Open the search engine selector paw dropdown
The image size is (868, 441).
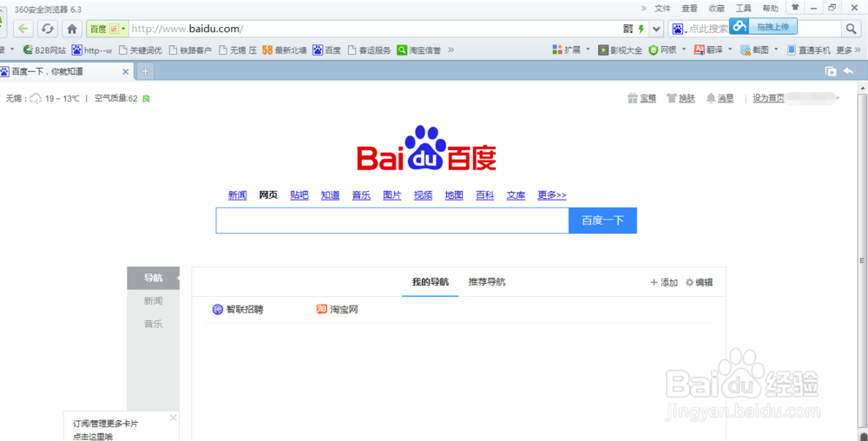pos(680,29)
